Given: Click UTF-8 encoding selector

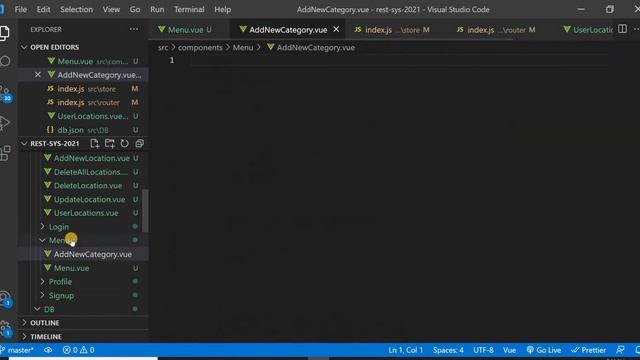Looking at the screenshot, I should (x=483, y=350).
